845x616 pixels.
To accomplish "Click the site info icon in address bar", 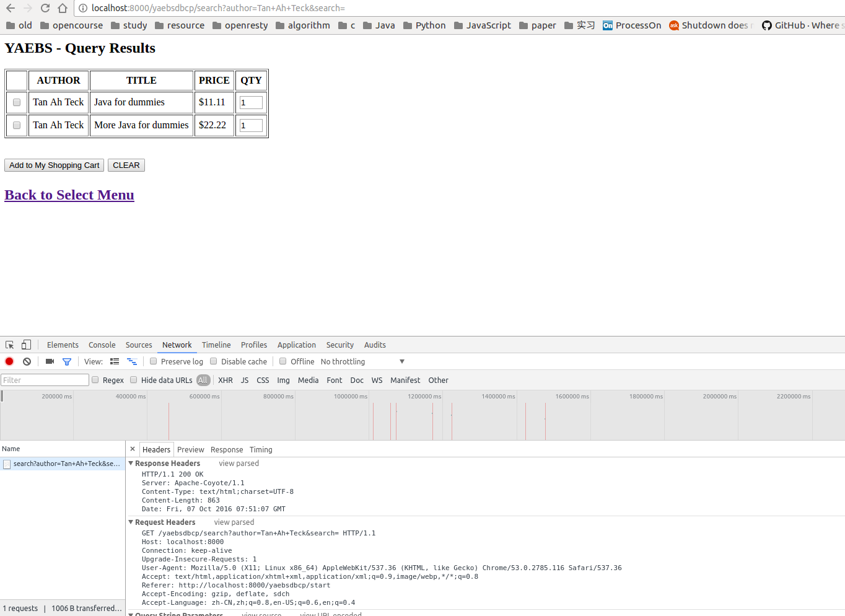I will [x=83, y=8].
